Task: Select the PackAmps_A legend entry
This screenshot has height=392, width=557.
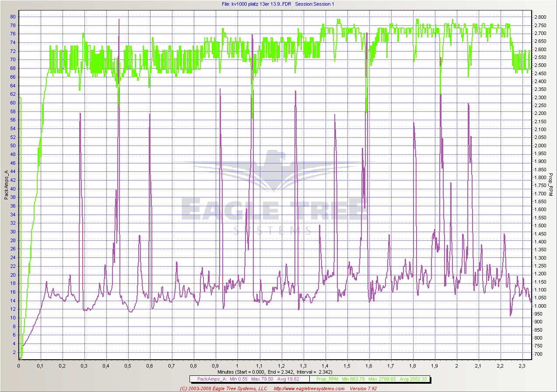Action: pos(249,379)
